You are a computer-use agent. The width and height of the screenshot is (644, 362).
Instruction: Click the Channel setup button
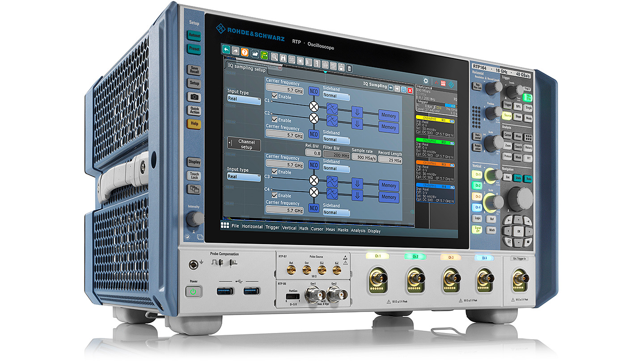pos(244,144)
